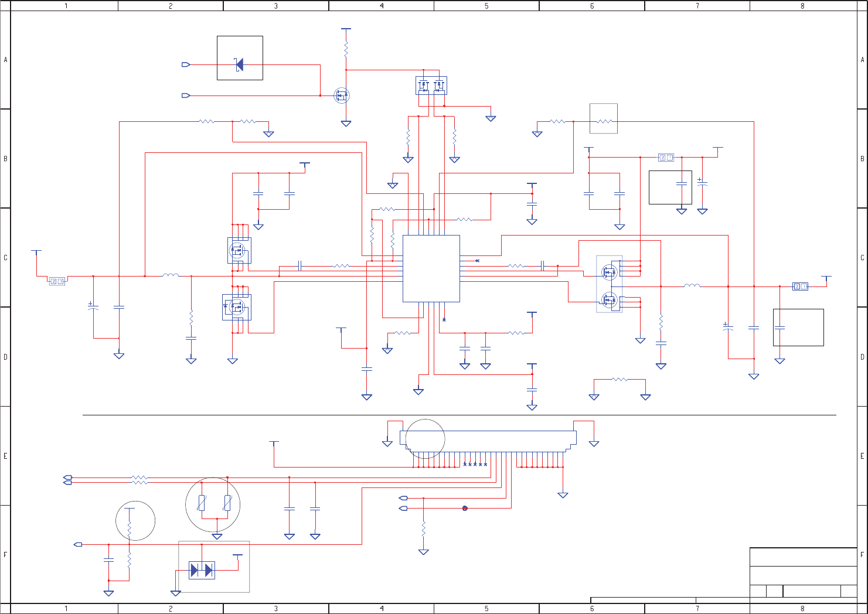868x614 pixels.
Task: Click the stacked double port in zone E1
Action: point(67,480)
